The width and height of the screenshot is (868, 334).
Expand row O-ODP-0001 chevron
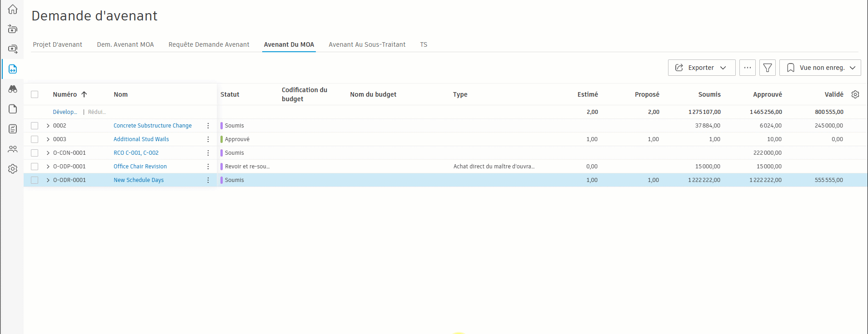pos(48,167)
